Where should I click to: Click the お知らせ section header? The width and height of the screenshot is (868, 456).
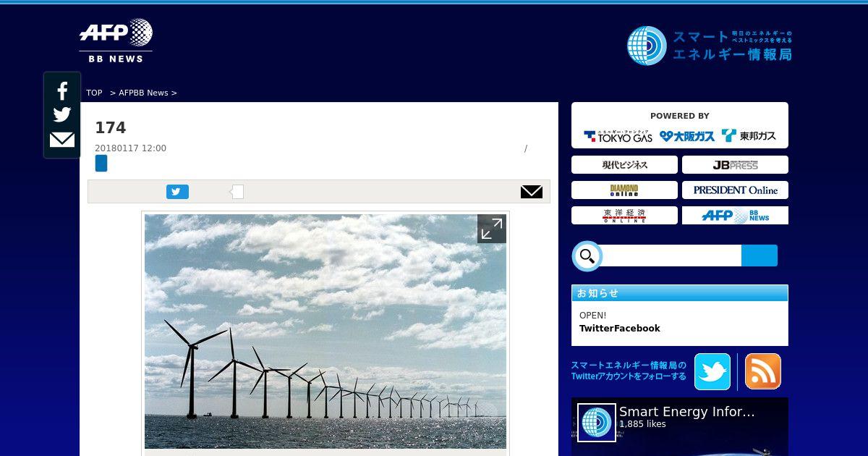click(x=680, y=293)
